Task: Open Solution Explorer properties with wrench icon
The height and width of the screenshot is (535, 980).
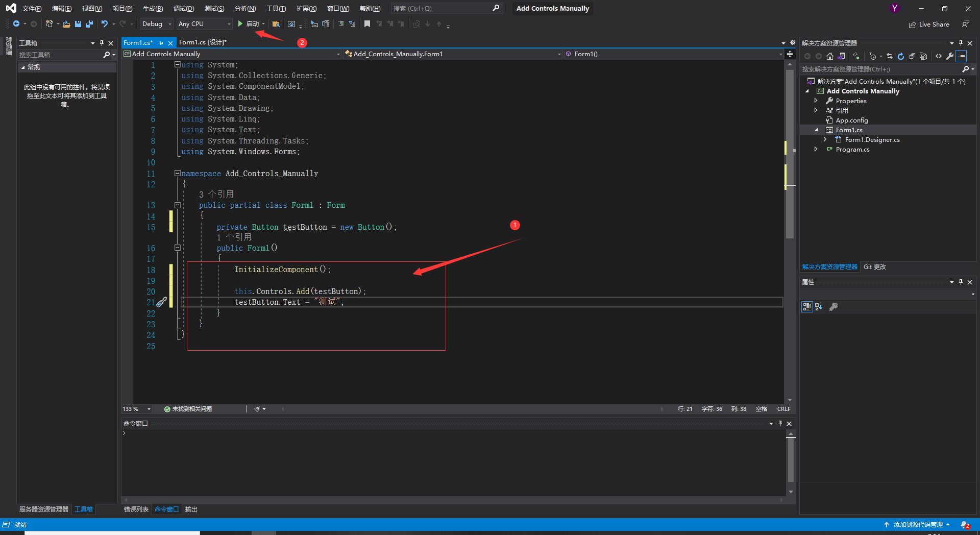Action: [x=950, y=56]
